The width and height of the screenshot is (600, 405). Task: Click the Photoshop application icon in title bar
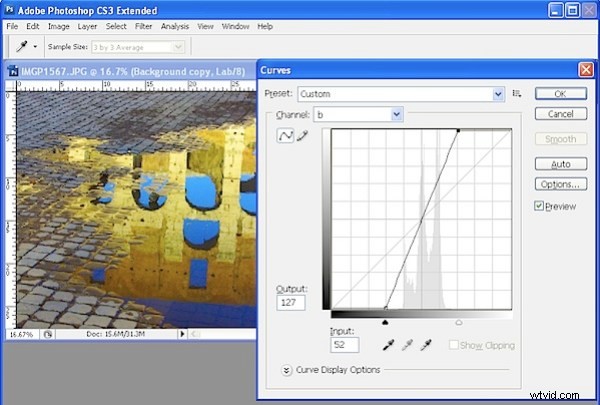[x=10, y=10]
